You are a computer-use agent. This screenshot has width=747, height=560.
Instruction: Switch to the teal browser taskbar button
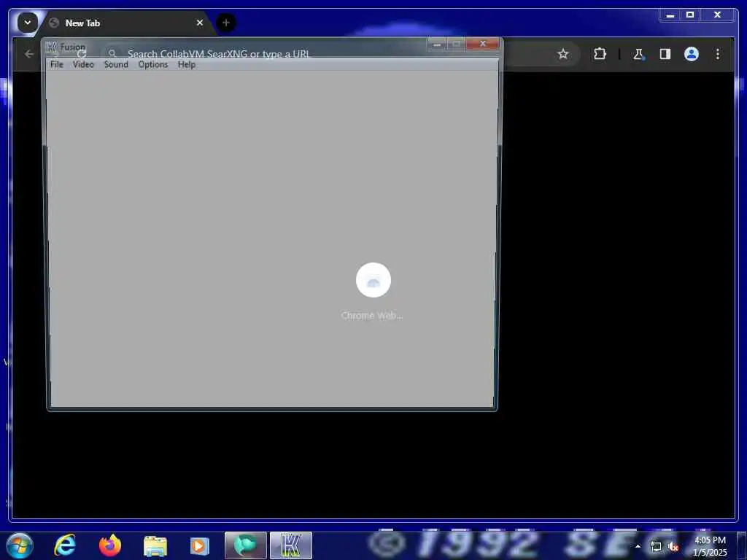(x=245, y=545)
